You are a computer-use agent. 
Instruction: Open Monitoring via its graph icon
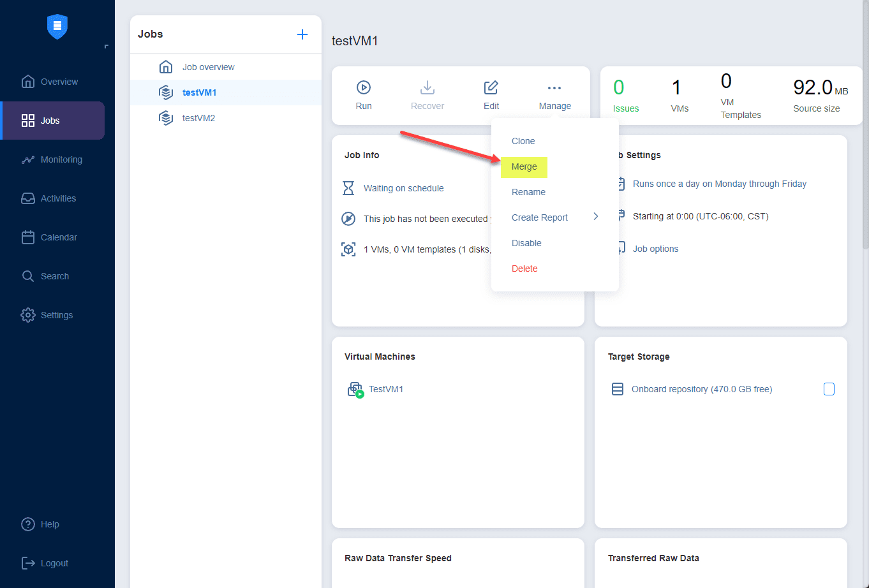coord(28,159)
